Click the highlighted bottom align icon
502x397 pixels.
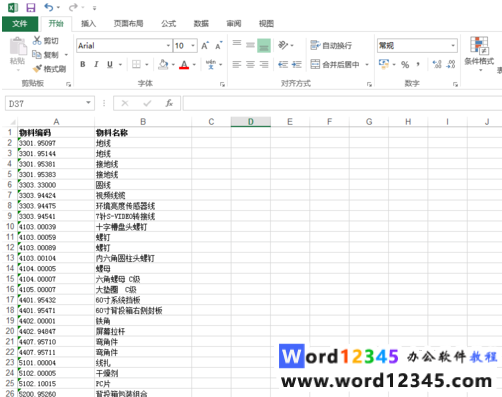click(264, 45)
